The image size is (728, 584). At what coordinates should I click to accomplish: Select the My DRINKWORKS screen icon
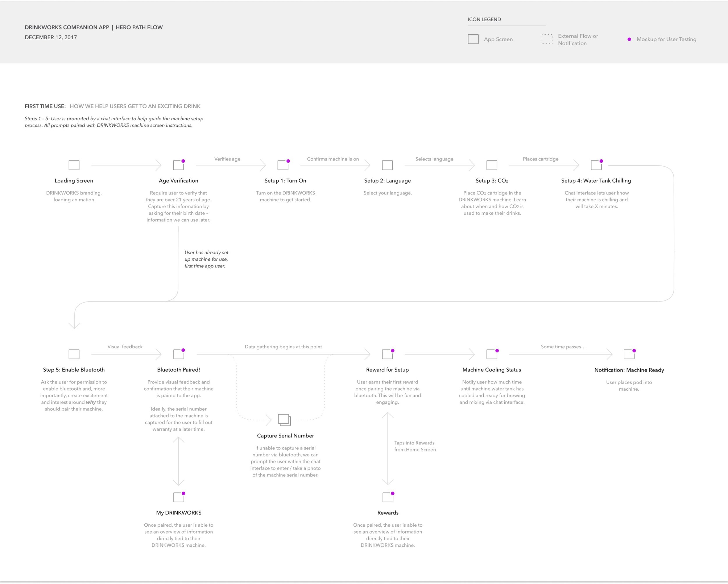179,497
